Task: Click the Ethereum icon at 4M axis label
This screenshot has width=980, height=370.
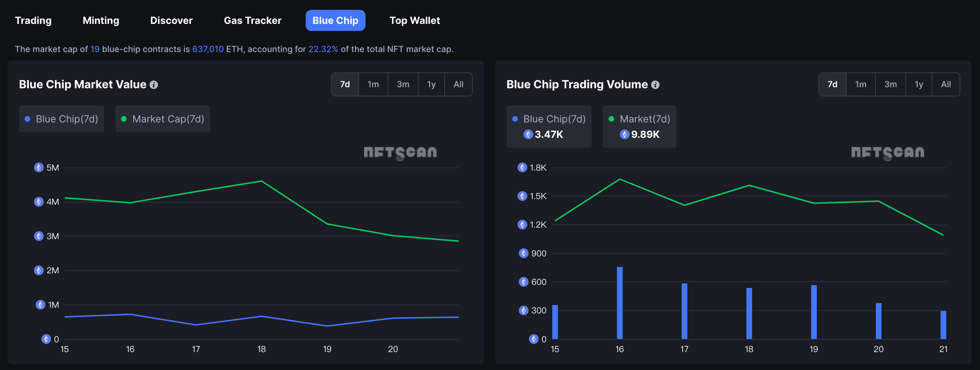Action: click(39, 202)
